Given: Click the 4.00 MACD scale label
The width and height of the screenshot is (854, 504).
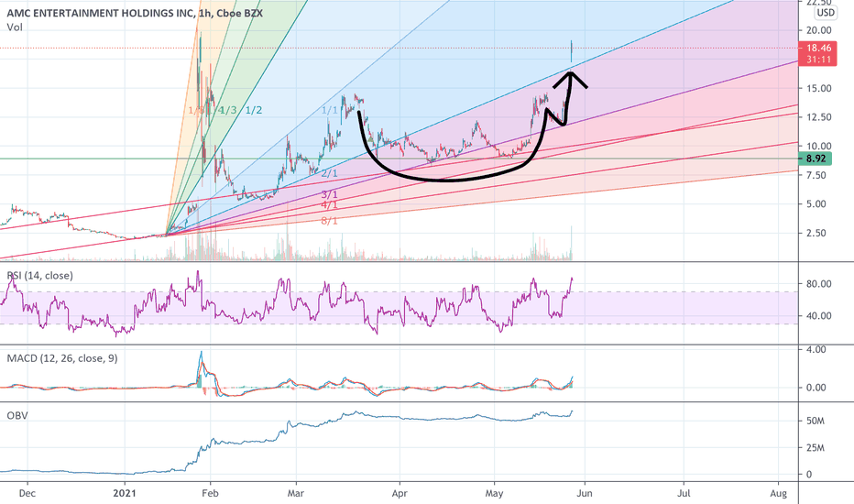Looking at the screenshot, I should [816, 350].
